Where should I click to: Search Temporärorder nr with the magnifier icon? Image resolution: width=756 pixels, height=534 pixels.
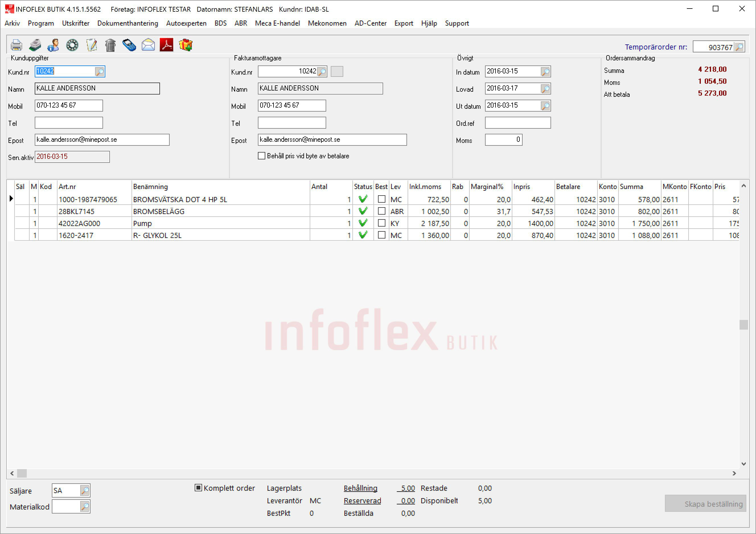click(739, 47)
